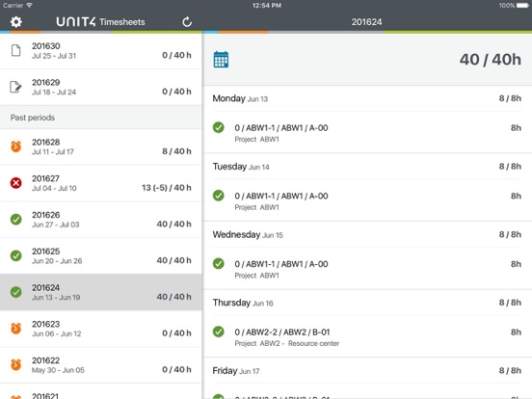Open Tuesday's ABW1-1 / ABW1 / A-00 entry
Screen dimensions: 532x399
367,200
